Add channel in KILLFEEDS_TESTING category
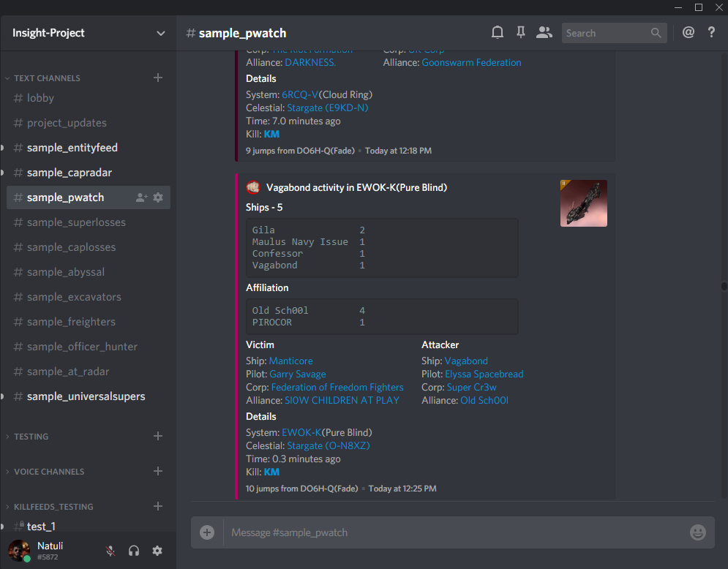Screen dimensions: 728x569 click(158, 506)
